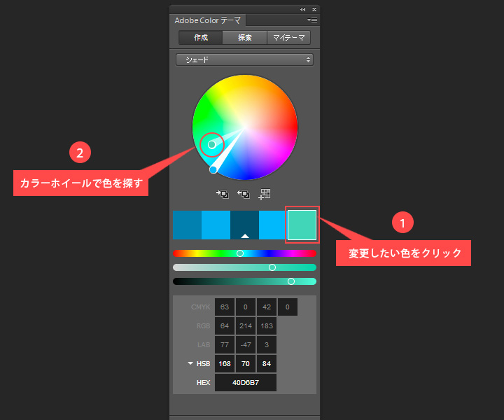This screenshot has width=504, height=420.
Task: Click the CMYK yellow field showing 42
Action: point(267,307)
